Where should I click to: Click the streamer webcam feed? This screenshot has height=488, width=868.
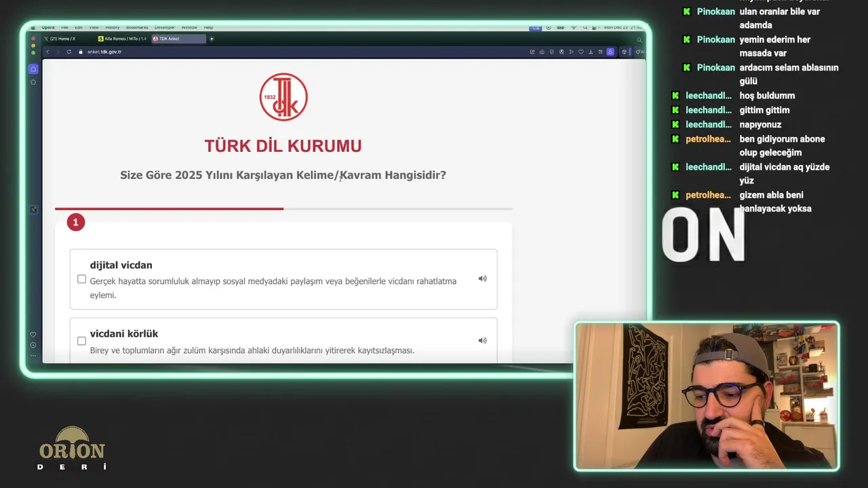707,396
